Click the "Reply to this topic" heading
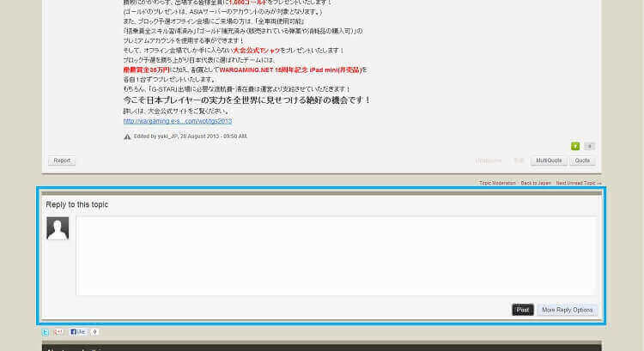Viewport: 644px width, 351px height. (x=77, y=205)
